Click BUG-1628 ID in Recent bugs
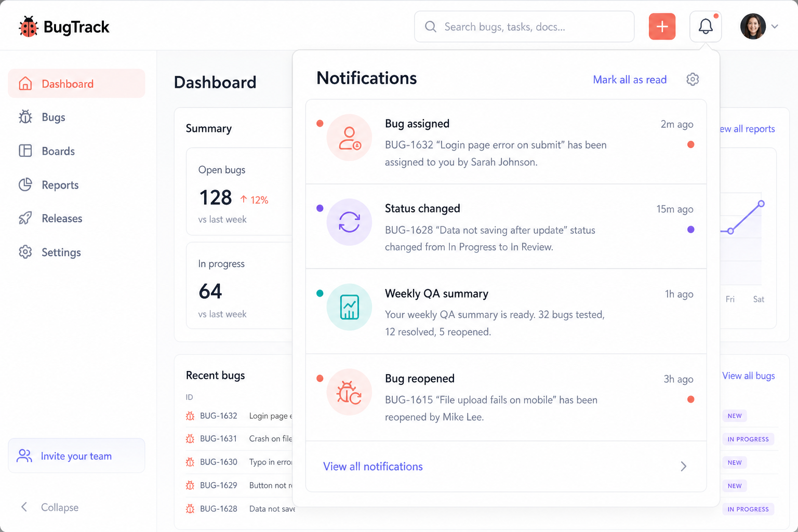798x532 pixels. pyautogui.click(x=218, y=509)
